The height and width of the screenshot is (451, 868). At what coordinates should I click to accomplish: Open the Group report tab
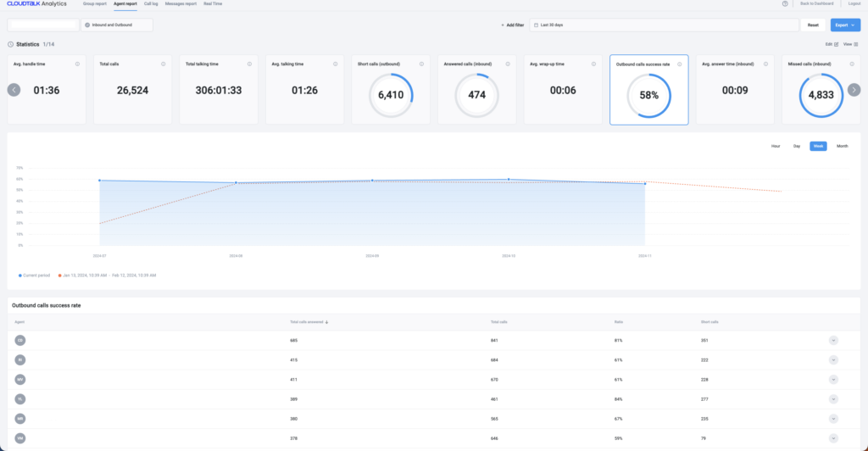94,3
